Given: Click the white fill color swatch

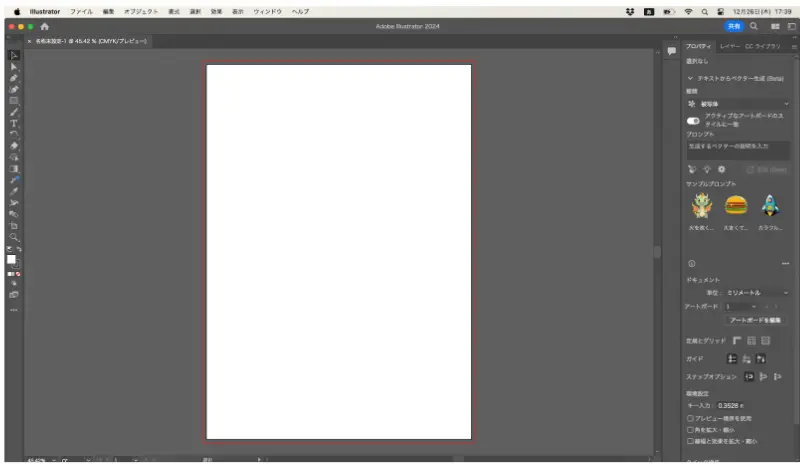Looking at the screenshot, I should [x=11, y=259].
